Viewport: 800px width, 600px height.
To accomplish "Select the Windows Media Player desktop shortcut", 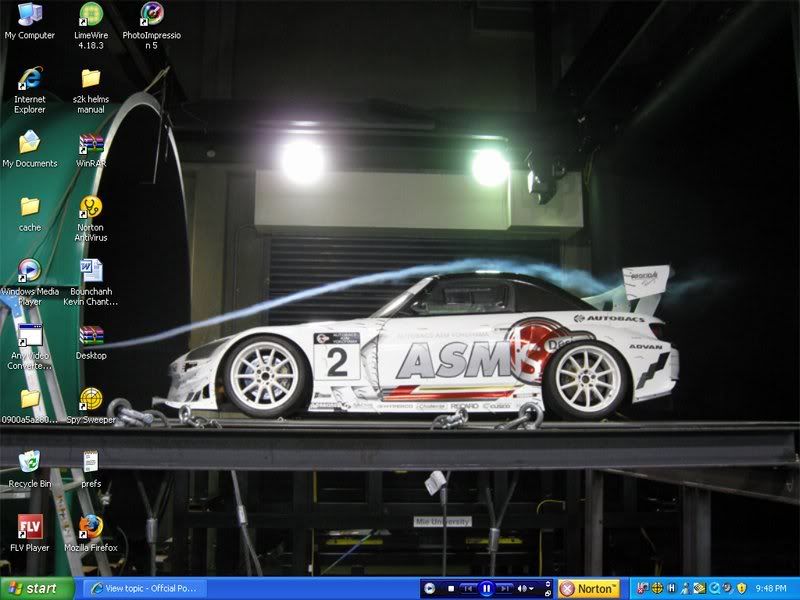I will point(30,271).
